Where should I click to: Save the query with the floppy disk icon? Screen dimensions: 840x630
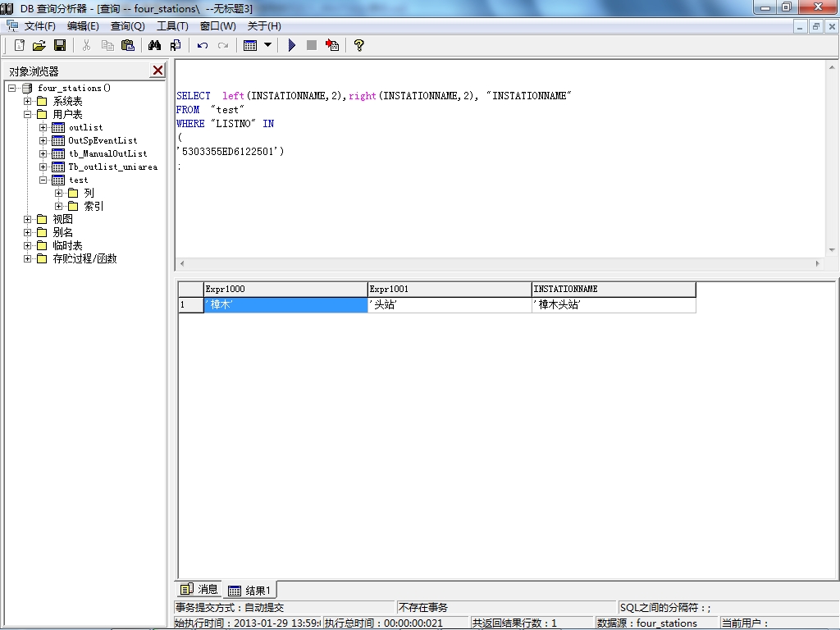pos(60,45)
